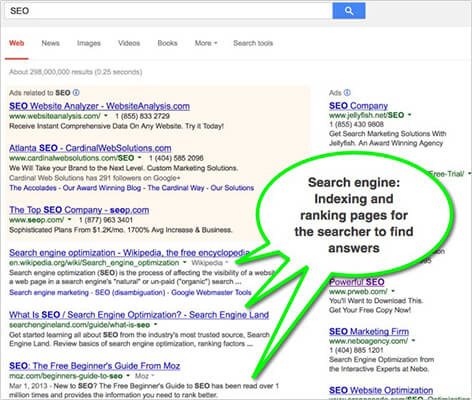The height and width of the screenshot is (400, 472).
Task: Click the blue search magnifier button
Action: pyautogui.click(x=349, y=11)
